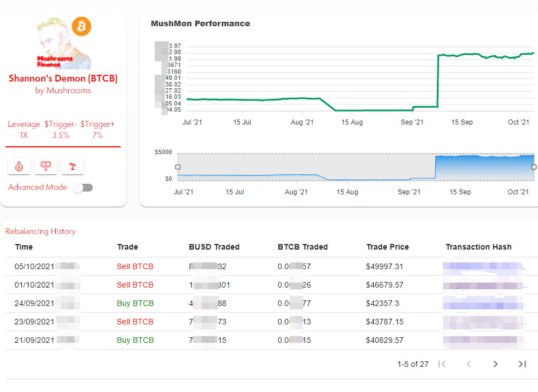Click the cash withdraw icon button
The image size is (538, 392).
tap(46, 166)
